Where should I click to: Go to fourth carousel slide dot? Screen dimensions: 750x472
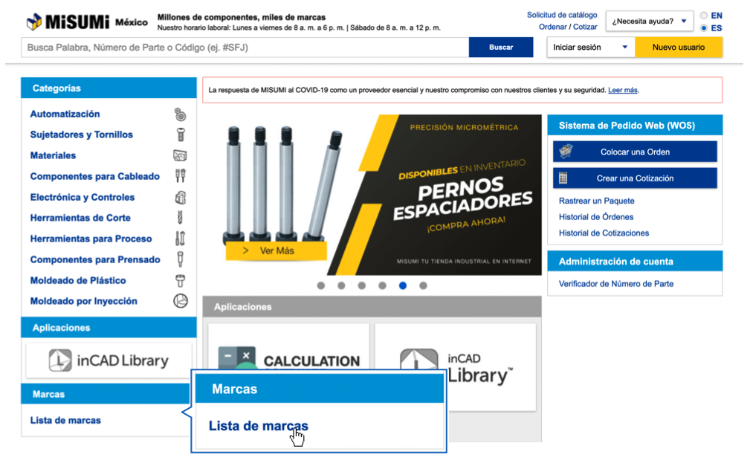click(382, 285)
